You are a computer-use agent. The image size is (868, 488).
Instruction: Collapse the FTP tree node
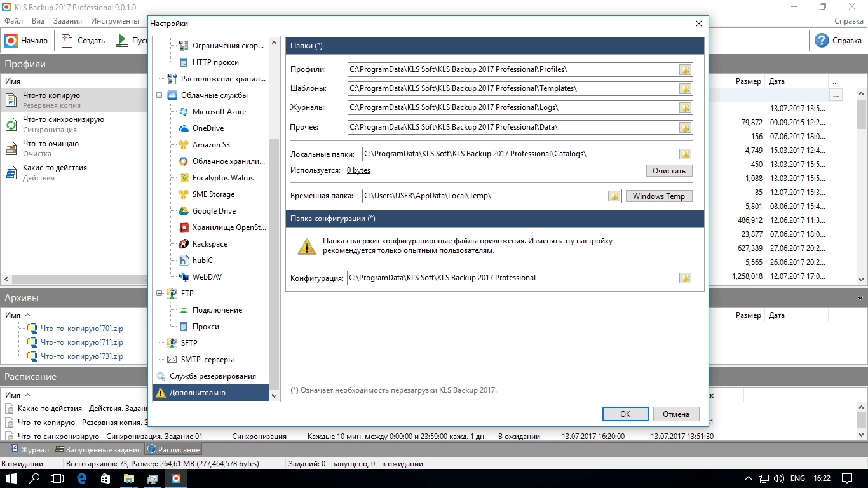[159, 294]
